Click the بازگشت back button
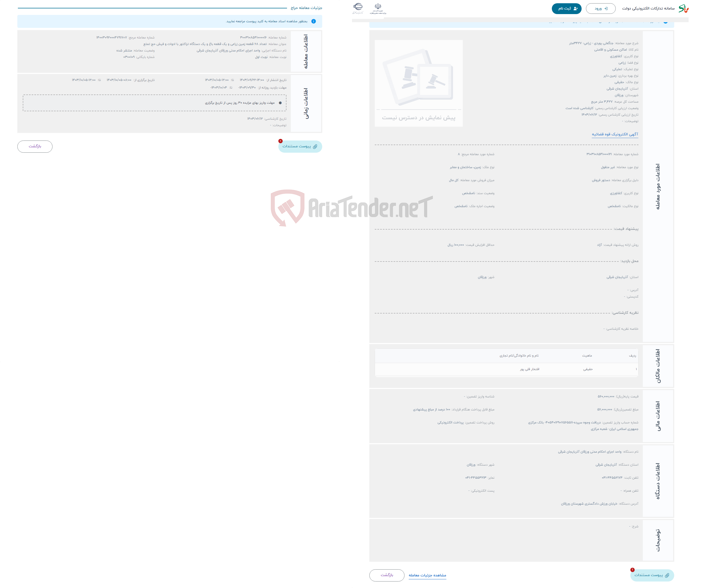 coord(36,147)
